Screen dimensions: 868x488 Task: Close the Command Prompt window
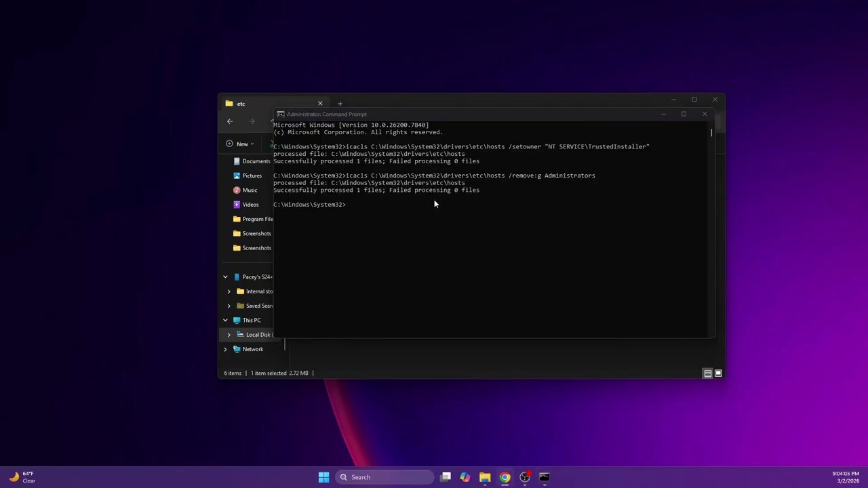click(705, 114)
